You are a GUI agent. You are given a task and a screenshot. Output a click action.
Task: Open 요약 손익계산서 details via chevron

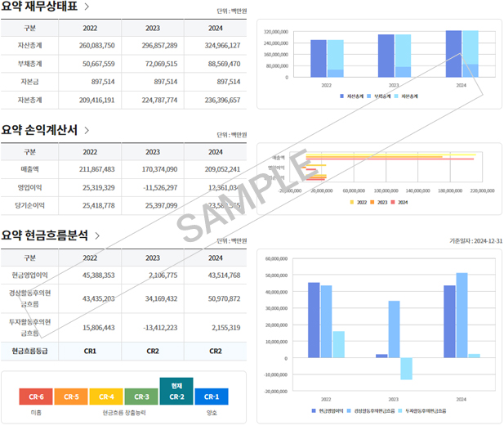pyautogui.click(x=87, y=130)
